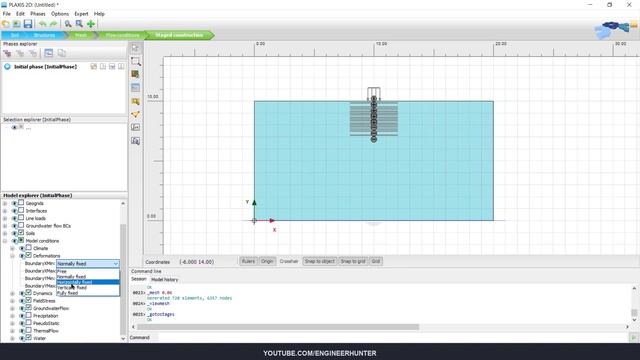Screen dimensions: 640x360
Task: Open the BoundaryXMin combo box arrow
Action: (x=116, y=264)
